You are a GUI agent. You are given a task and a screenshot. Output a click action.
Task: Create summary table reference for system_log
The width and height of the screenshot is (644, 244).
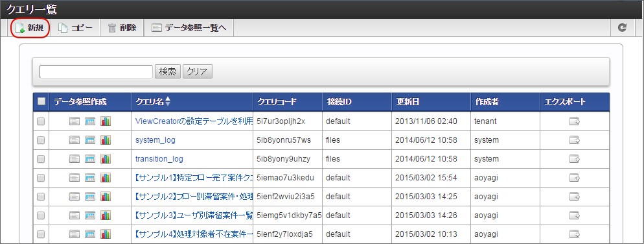pyautogui.click(x=90, y=140)
